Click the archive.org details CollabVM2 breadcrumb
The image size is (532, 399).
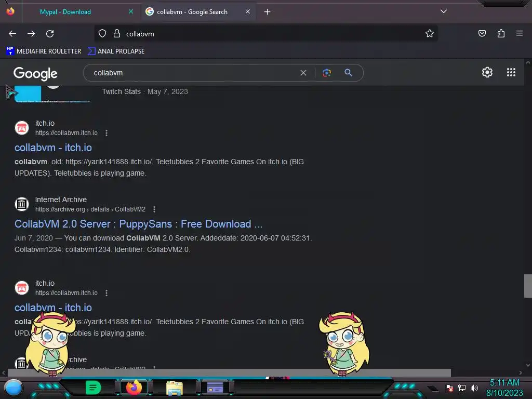pyautogui.click(x=90, y=209)
